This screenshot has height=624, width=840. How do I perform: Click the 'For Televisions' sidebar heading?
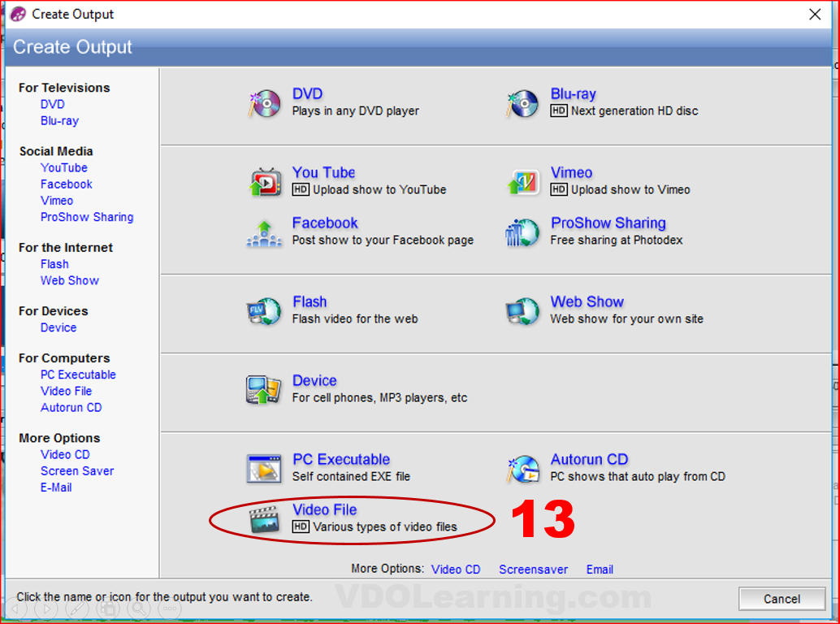(x=64, y=88)
